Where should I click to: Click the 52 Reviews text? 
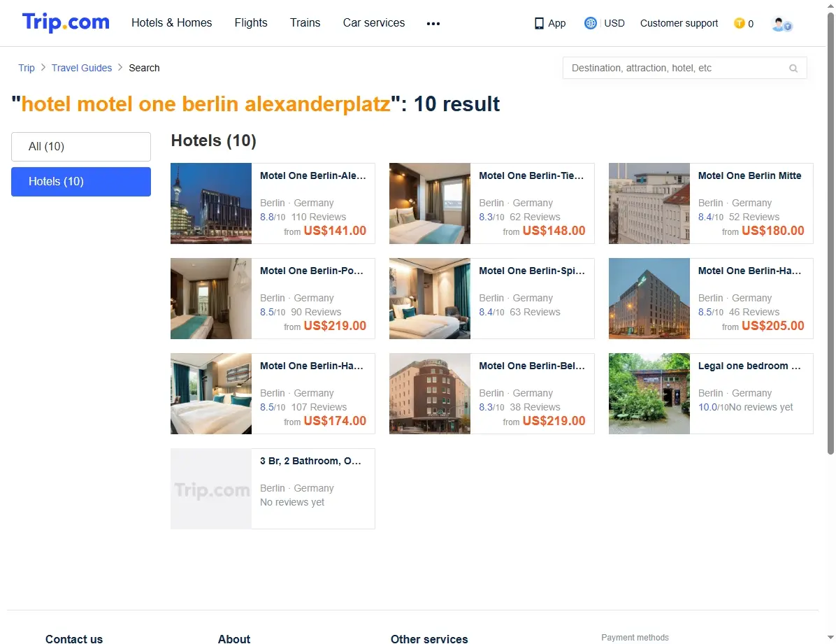[x=754, y=217]
